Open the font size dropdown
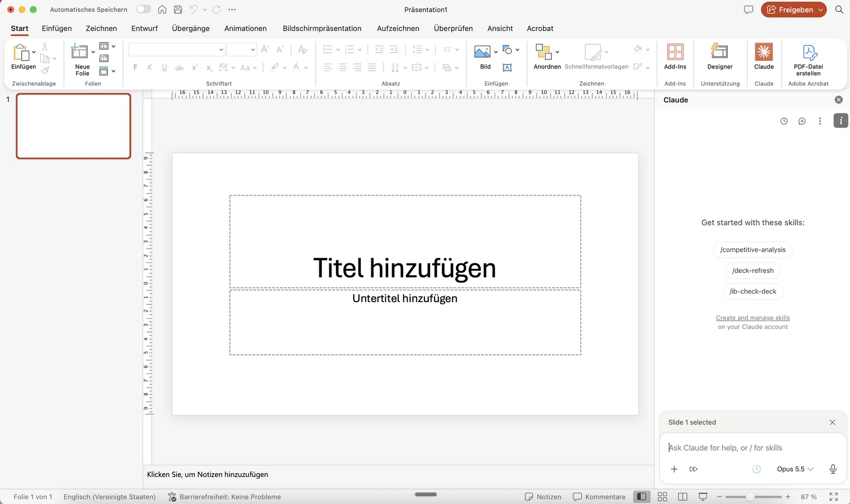This screenshot has width=850, height=504. click(x=252, y=49)
